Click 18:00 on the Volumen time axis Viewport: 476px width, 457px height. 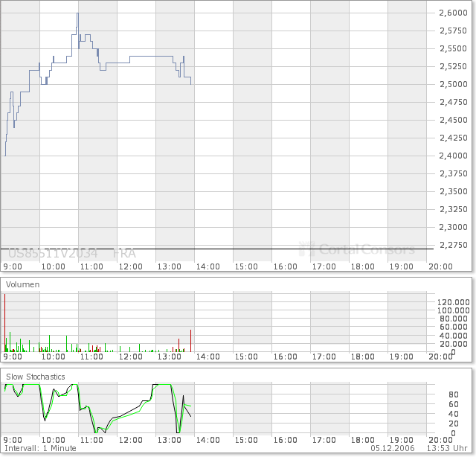[363, 357]
